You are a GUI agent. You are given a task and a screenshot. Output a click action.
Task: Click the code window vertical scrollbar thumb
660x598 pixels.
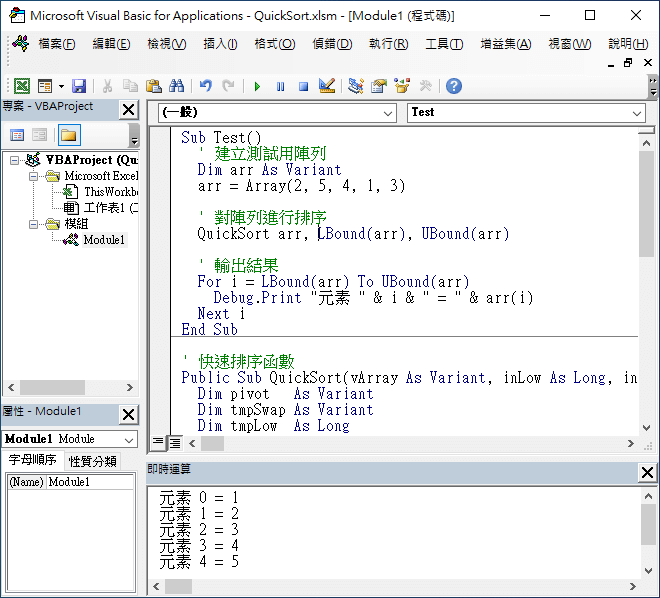tap(646, 204)
